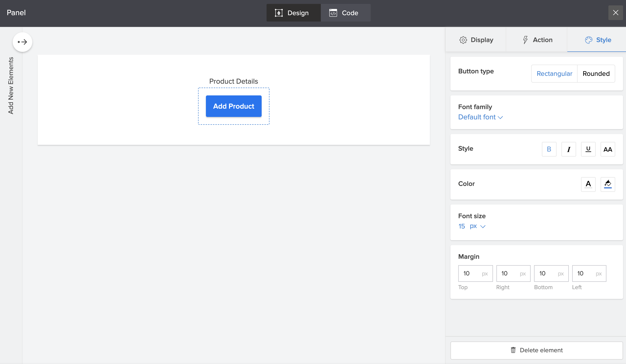Open the Action tab
626x364 pixels.
(x=537, y=40)
